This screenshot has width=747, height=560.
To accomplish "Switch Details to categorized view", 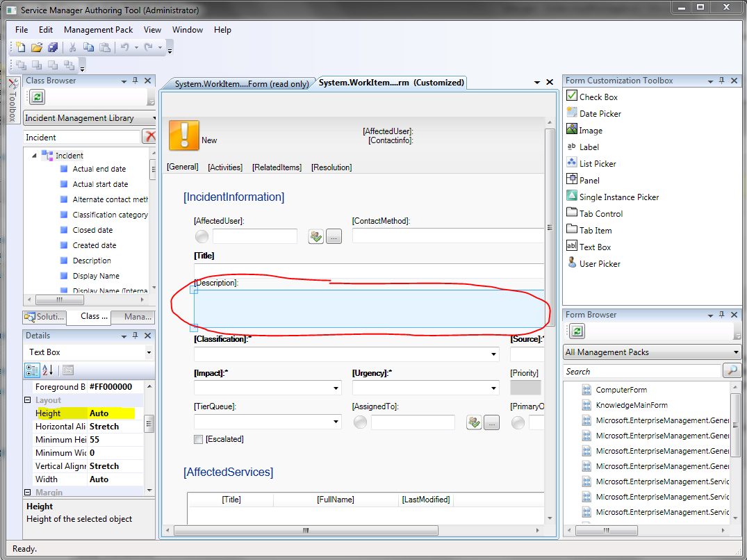I will coord(32,370).
